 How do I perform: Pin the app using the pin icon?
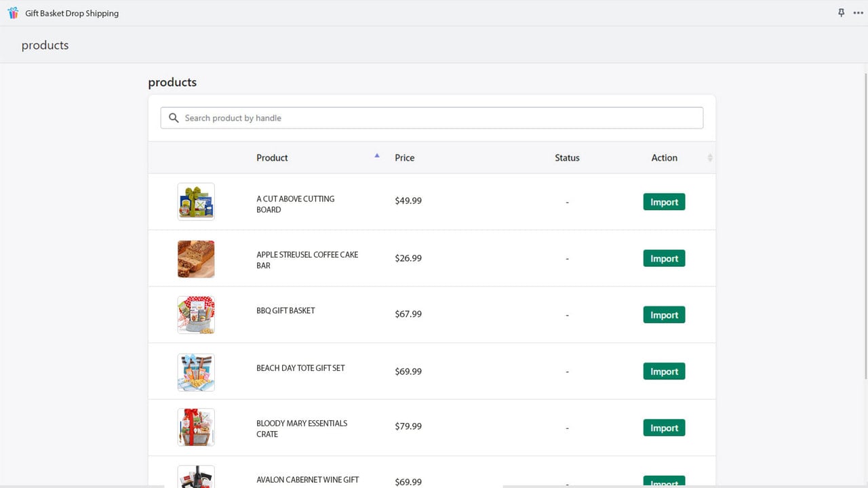tap(842, 13)
